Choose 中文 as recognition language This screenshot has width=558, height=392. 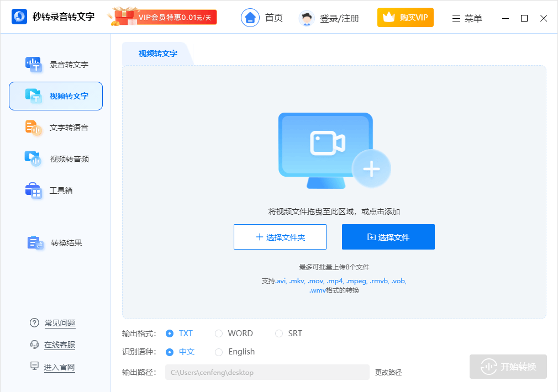tap(170, 352)
